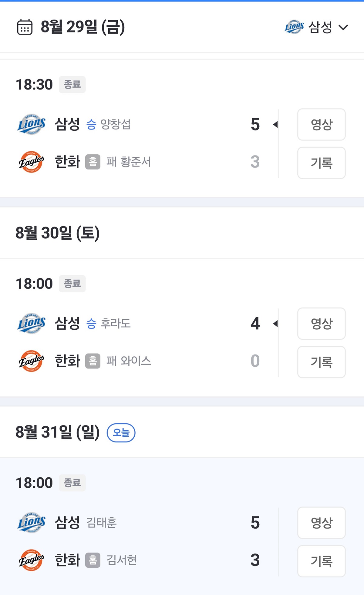Viewport: 364px width, 595px height.
Task: Click winning pitcher 양창섭 name
Action: point(115,124)
